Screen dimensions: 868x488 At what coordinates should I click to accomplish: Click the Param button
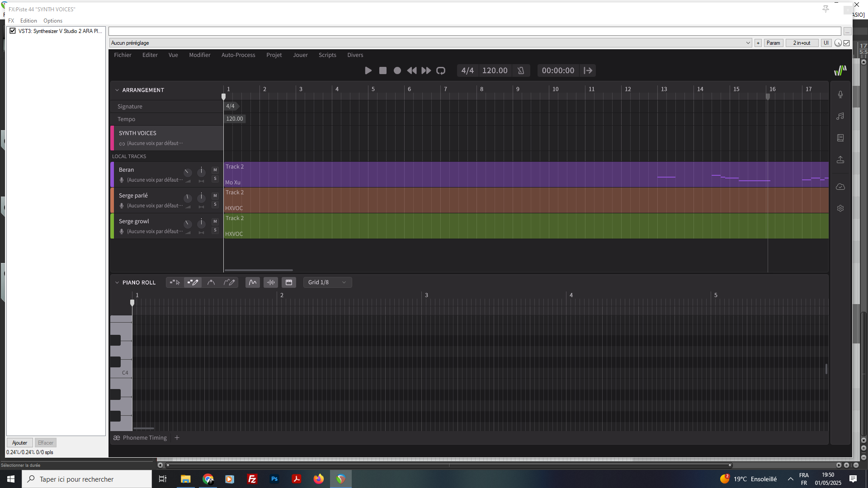pyautogui.click(x=774, y=43)
